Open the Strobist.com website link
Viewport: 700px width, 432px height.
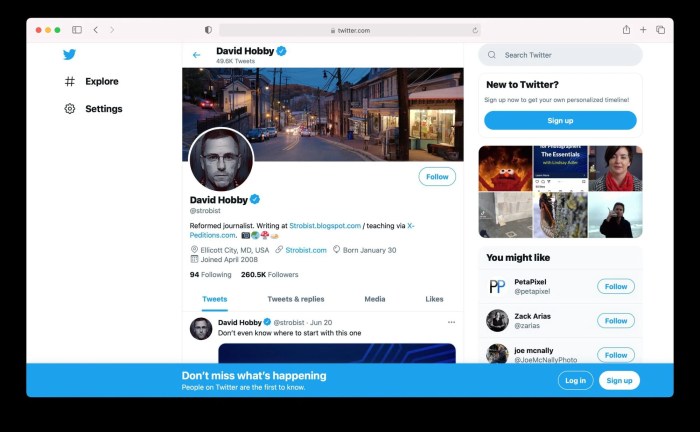tap(306, 250)
